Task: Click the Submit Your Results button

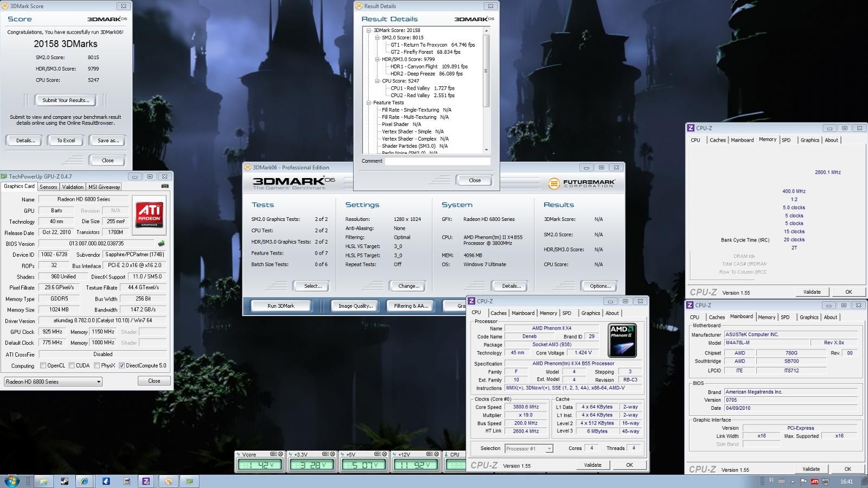Action: tap(66, 100)
